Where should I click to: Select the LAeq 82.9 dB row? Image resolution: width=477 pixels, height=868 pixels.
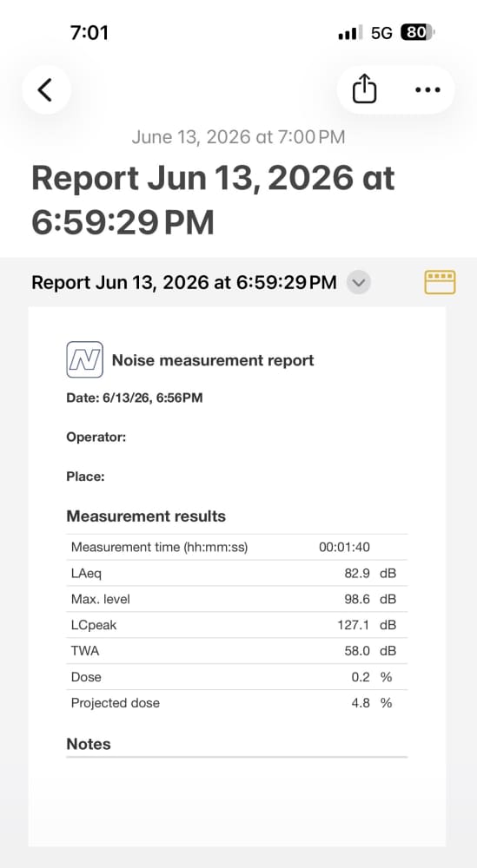point(236,573)
